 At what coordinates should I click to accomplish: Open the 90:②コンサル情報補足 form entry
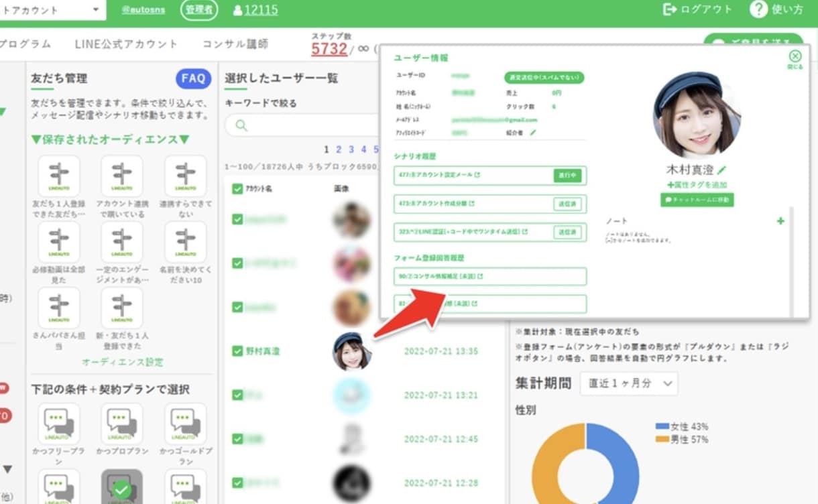(x=491, y=276)
